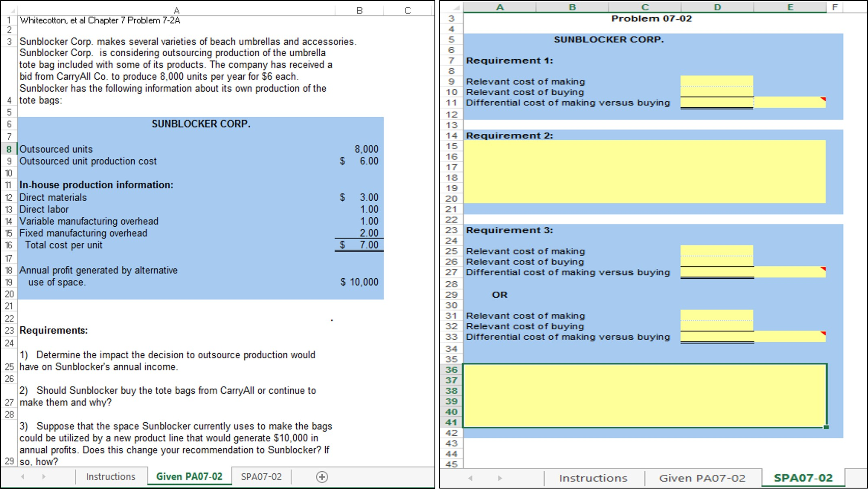The height and width of the screenshot is (489, 868).
Task: Select column A header in the left workbook
Action: tap(177, 10)
